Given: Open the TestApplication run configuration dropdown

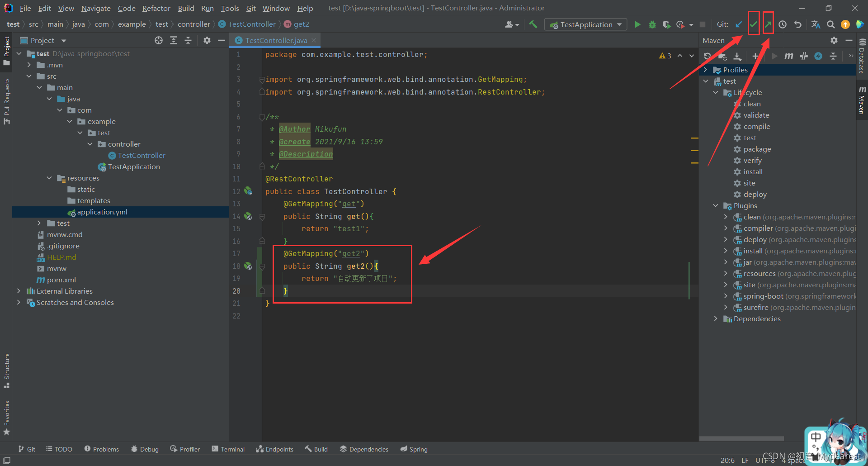Looking at the screenshot, I should click(x=586, y=24).
